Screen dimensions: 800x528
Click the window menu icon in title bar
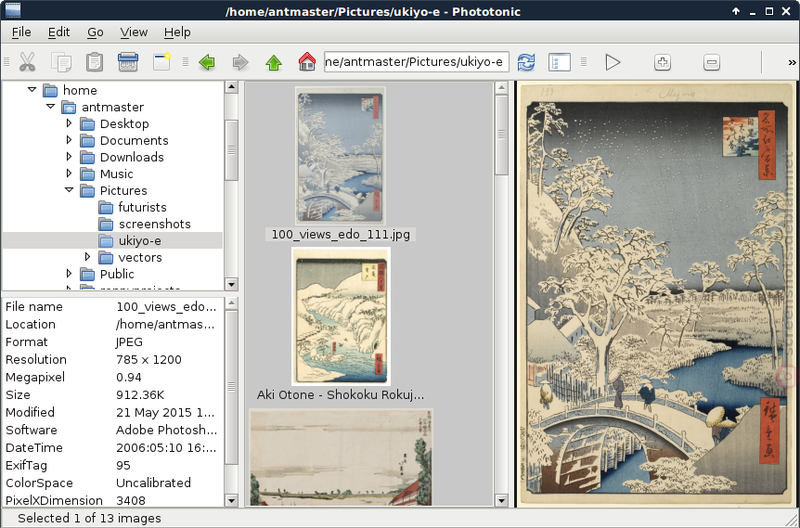pyautogui.click(x=13, y=10)
